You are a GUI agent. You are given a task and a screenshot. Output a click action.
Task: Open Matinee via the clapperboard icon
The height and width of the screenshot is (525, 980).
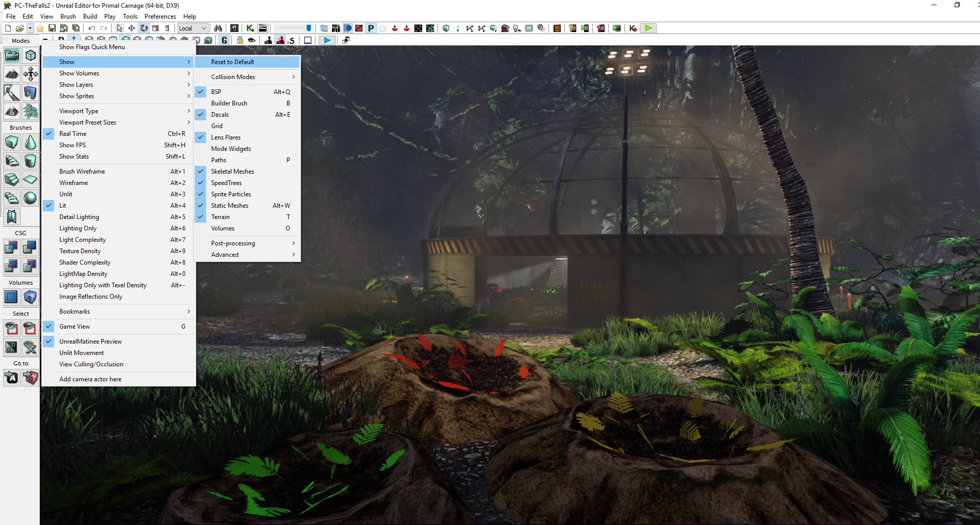pyautogui.click(x=263, y=28)
